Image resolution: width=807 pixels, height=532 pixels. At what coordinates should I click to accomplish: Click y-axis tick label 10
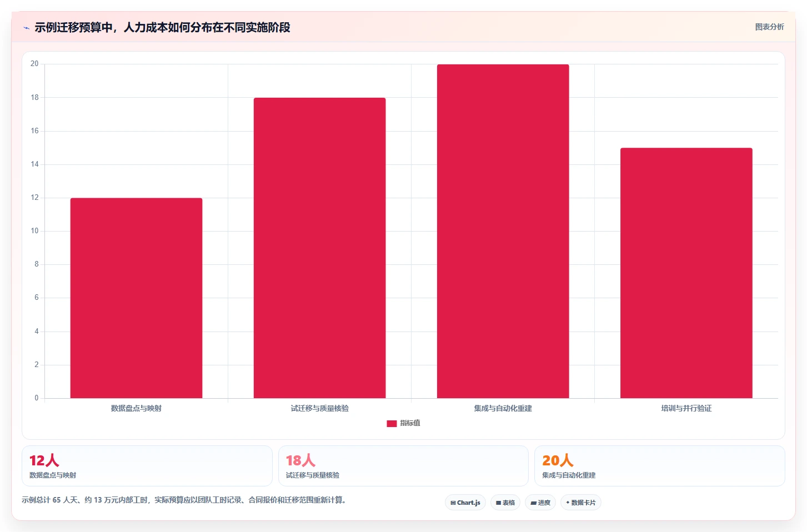pyautogui.click(x=34, y=230)
